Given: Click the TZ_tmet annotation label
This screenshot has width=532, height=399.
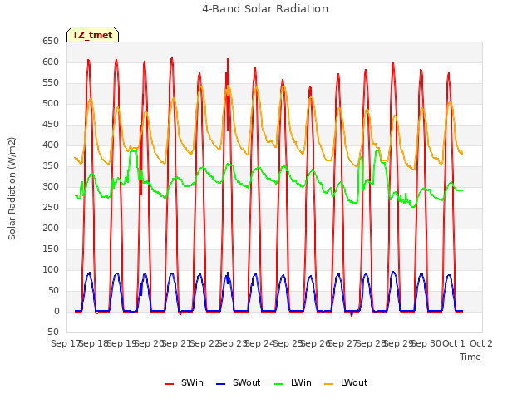Looking at the screenshot, I should (92, 35).
